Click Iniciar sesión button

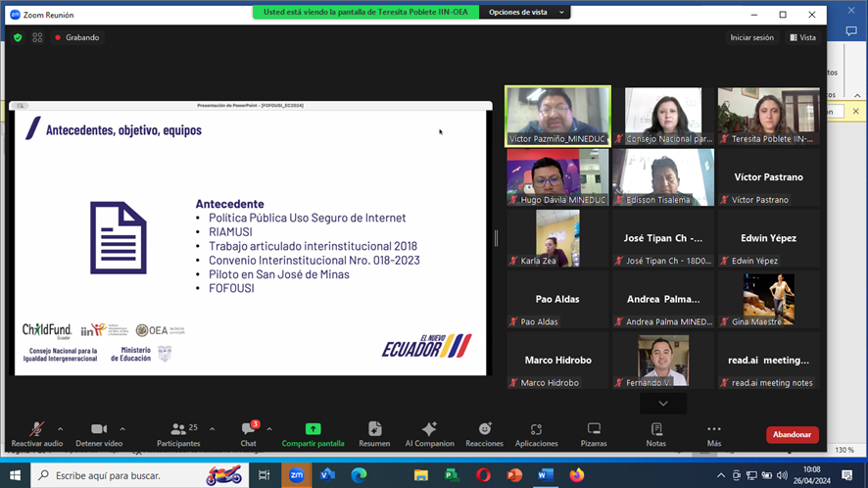[x=751, y=37]
